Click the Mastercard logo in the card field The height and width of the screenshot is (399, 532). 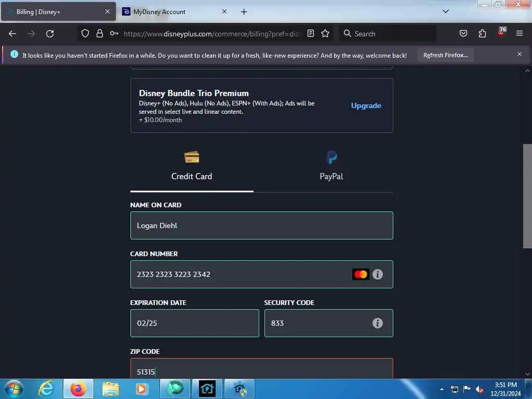click(361, 274)
